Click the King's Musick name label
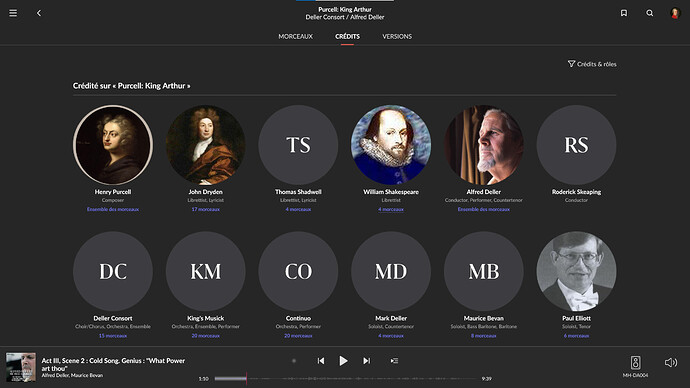This screenshot has width=690, height=388. tap(206, 318)
